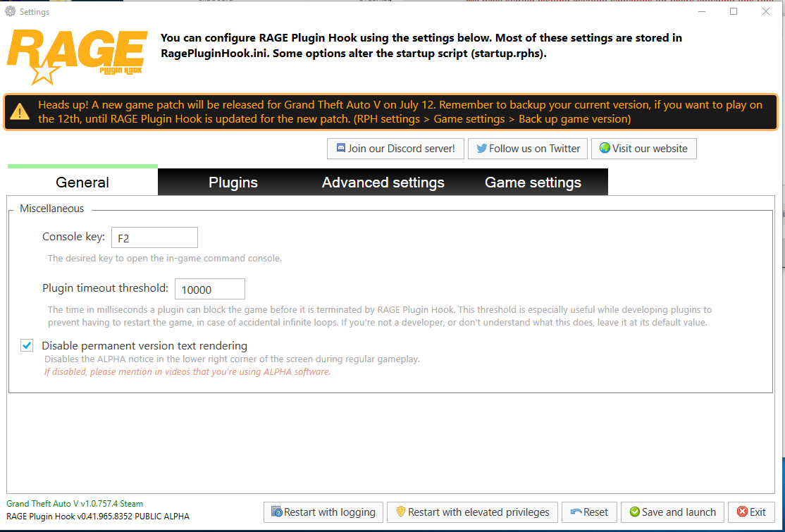Click Restart with logging button
This screenshot has height=532, width=785.
pyautogui.click(x=323, y=512)
